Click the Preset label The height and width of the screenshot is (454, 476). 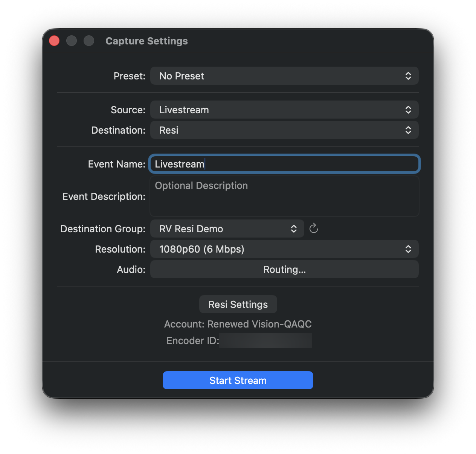pyautogui.click(x=130, y=76)
